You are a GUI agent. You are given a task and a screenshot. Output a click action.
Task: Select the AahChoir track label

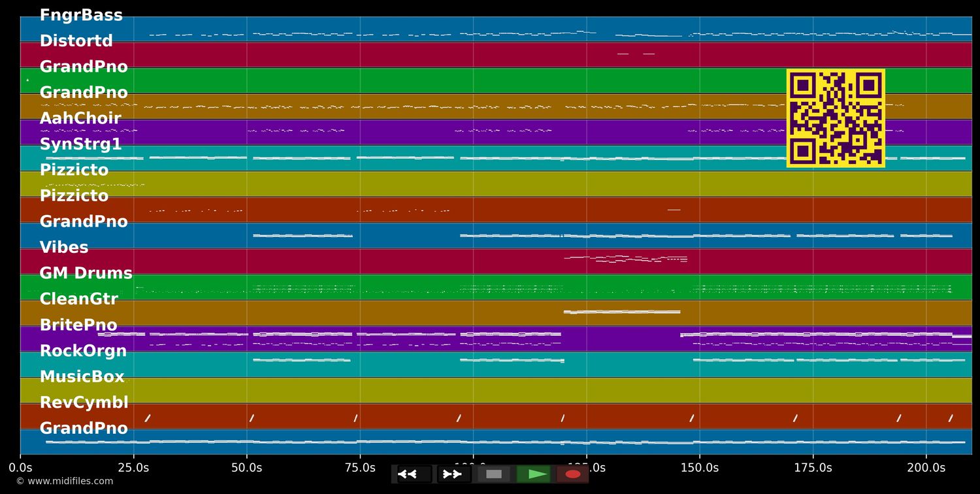[80, 118]
